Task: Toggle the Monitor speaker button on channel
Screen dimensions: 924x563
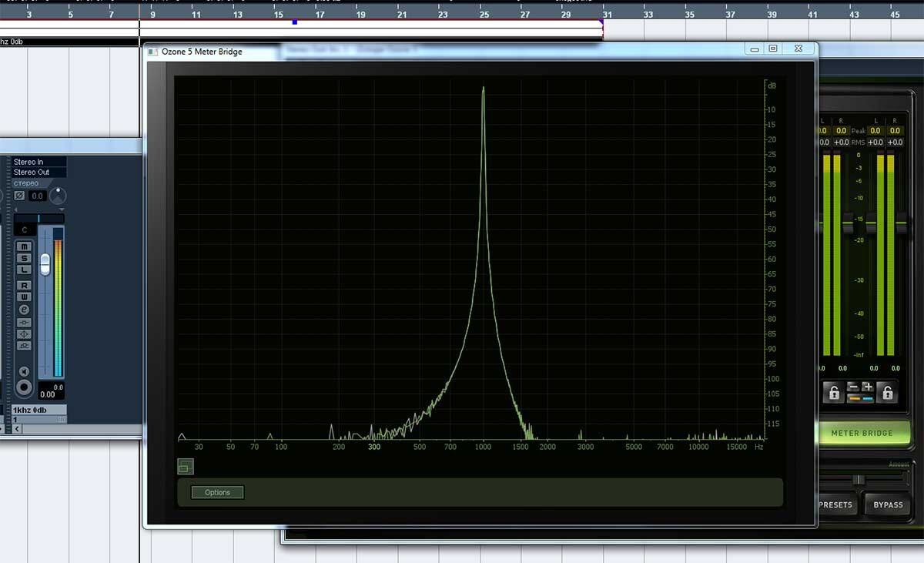Action: pyautogui.click(x=25, y=372)
